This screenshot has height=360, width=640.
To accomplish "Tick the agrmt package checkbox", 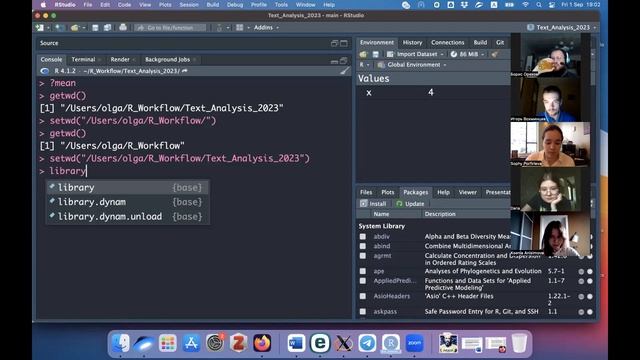I will pyautogui.click(x=362, y=256).
